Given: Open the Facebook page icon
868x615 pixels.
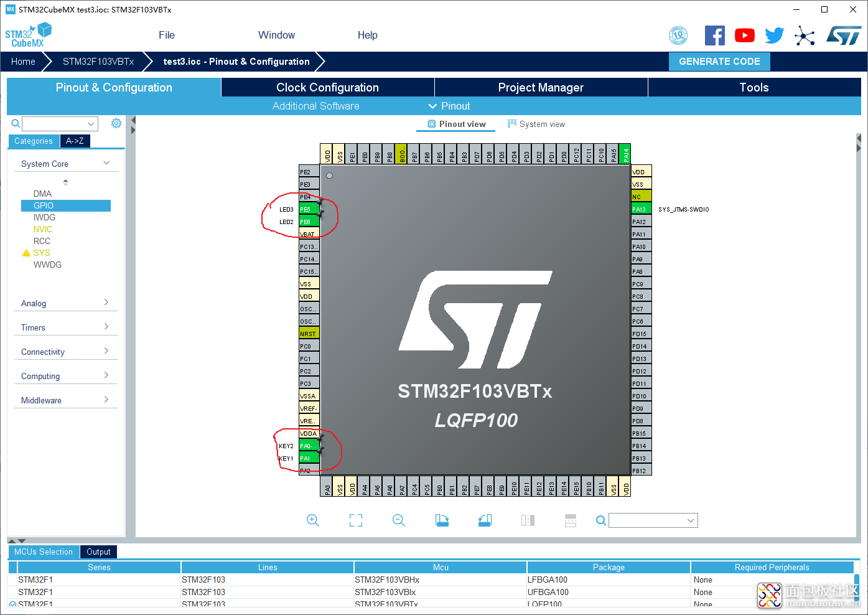Looking at the screenshot, I should (714, 35).
